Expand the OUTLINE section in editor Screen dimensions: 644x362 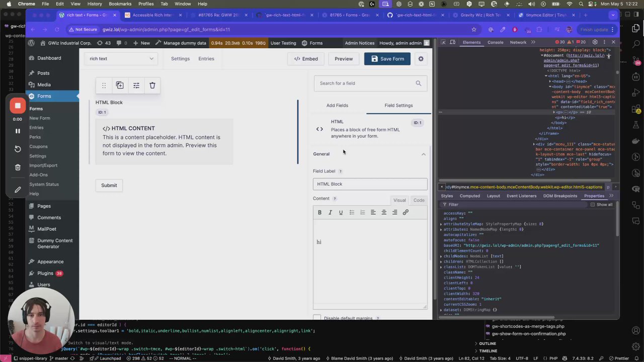point(488,344)
